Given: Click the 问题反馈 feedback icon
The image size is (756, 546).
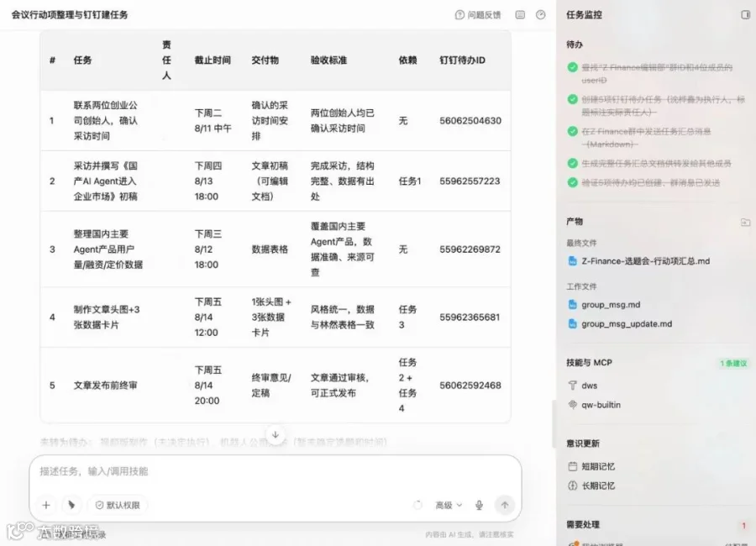Looking at the screenshot, I should point(459,15).
